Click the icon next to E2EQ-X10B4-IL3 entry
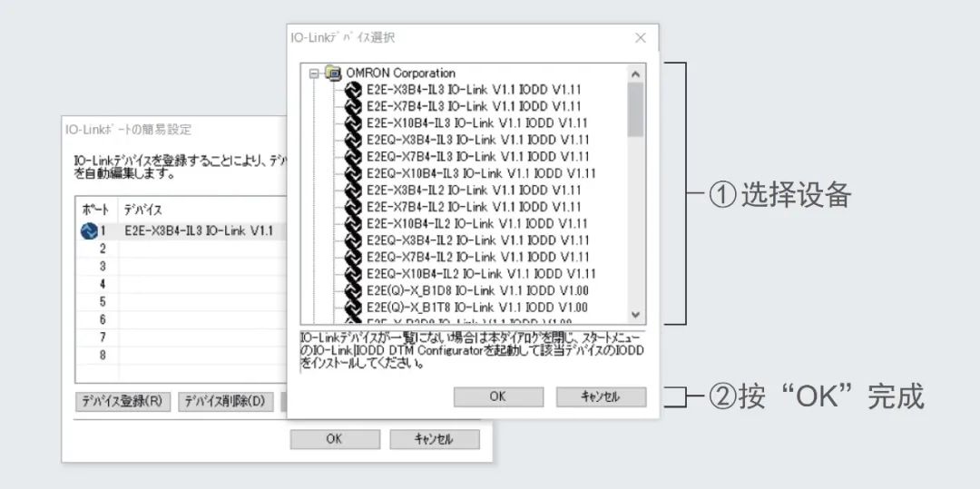The width and height of the screenshot is (980, 489). (x=353, y=173)
